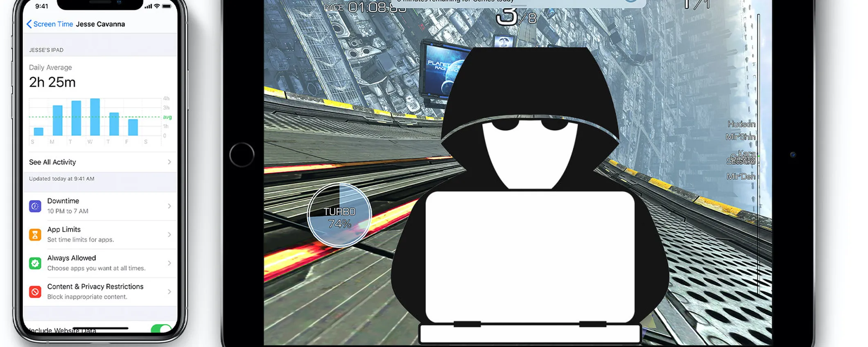Open See All Activity
The image size is (868, 347).
click(x=100, y=162)
